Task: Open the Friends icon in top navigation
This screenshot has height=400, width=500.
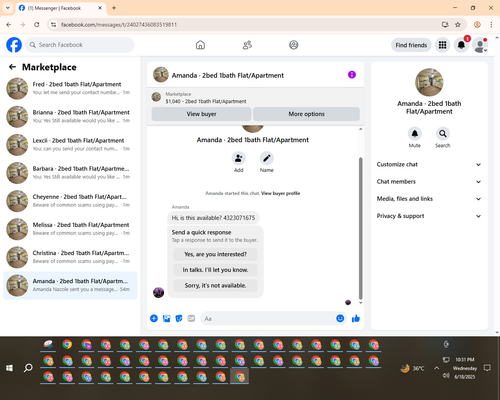Action: (247, 45)
